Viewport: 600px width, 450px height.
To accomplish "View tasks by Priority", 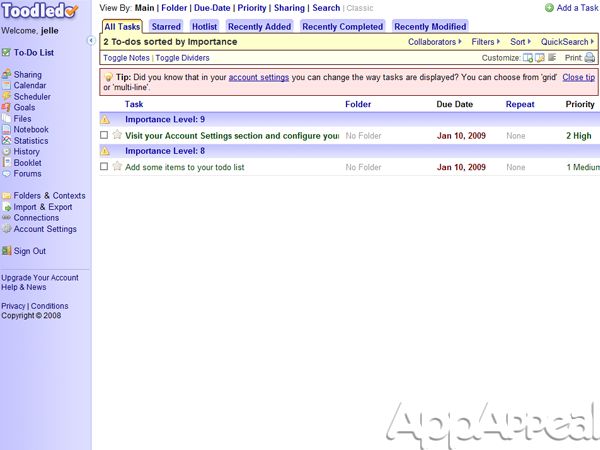I will click(x=252, y=8).
